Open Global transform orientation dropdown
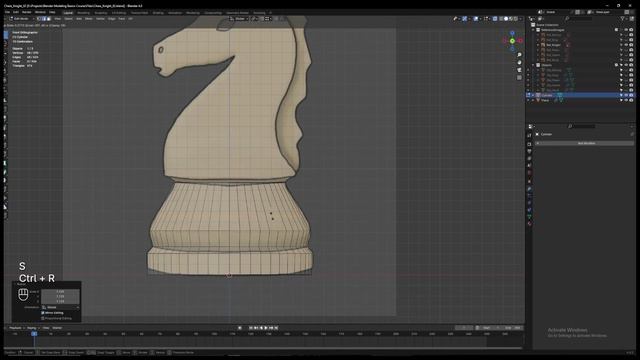 click(x=239, y=19)
